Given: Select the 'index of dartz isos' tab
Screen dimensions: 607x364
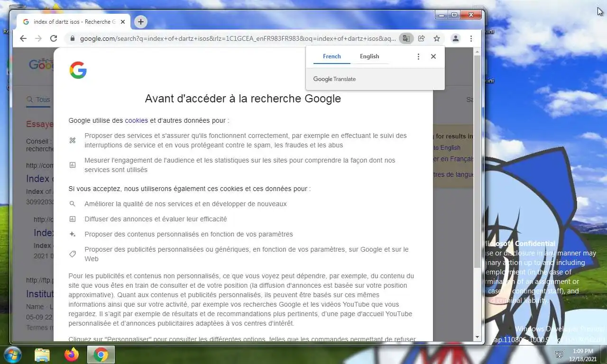Looking at the screenshot, I should point(74,22).
